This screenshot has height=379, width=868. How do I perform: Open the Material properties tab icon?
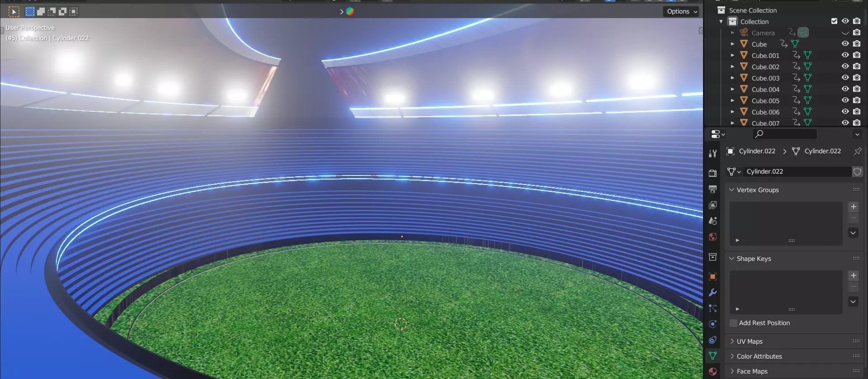[713, 371]
